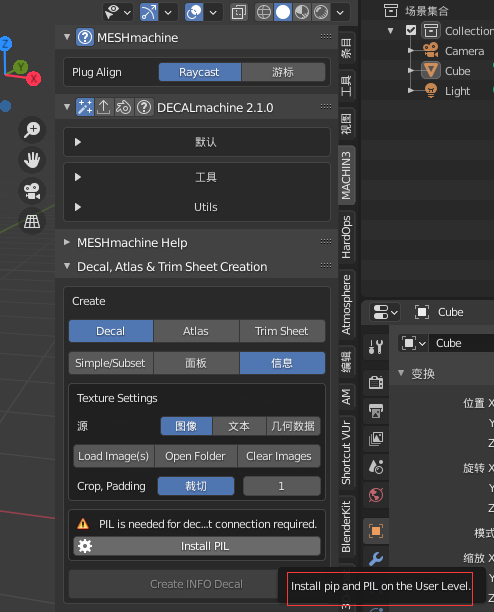The image size is (494, 612).
Task: Select Trim Sheet creation type
Action: (282, 331)
